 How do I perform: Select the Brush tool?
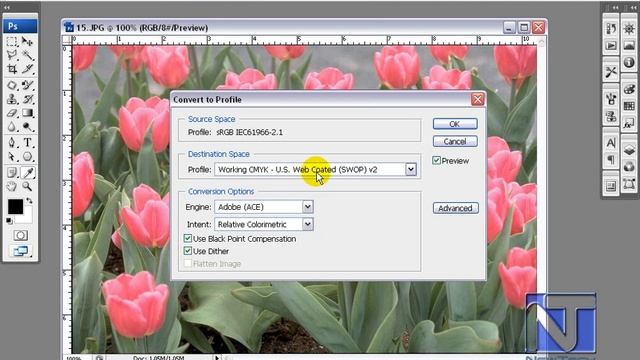pyautogui.click(x=27, y=85)
